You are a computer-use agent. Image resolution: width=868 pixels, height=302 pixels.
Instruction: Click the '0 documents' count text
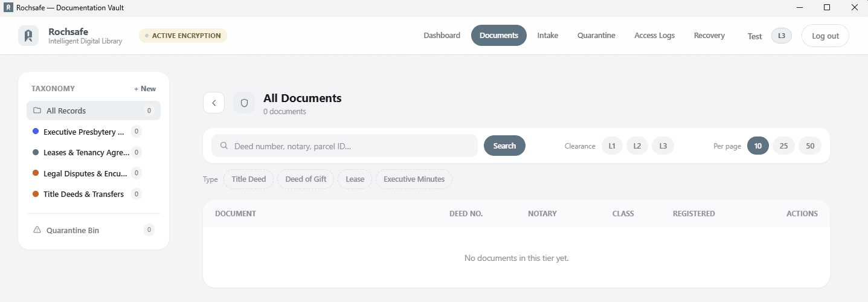pyautogui.click(x=285, y=112)
